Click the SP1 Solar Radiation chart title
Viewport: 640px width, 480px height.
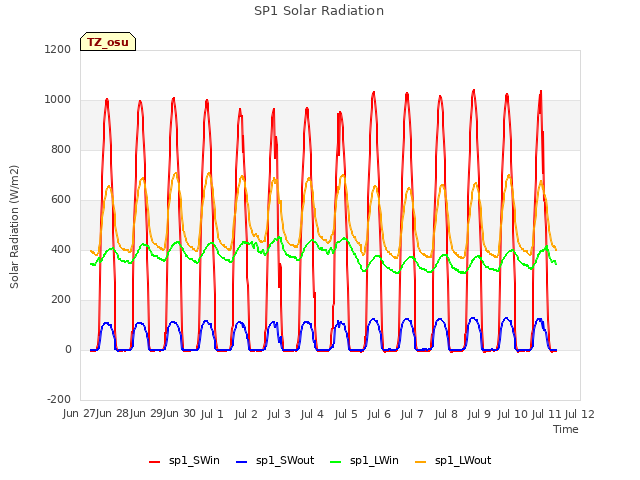(319, 11)
